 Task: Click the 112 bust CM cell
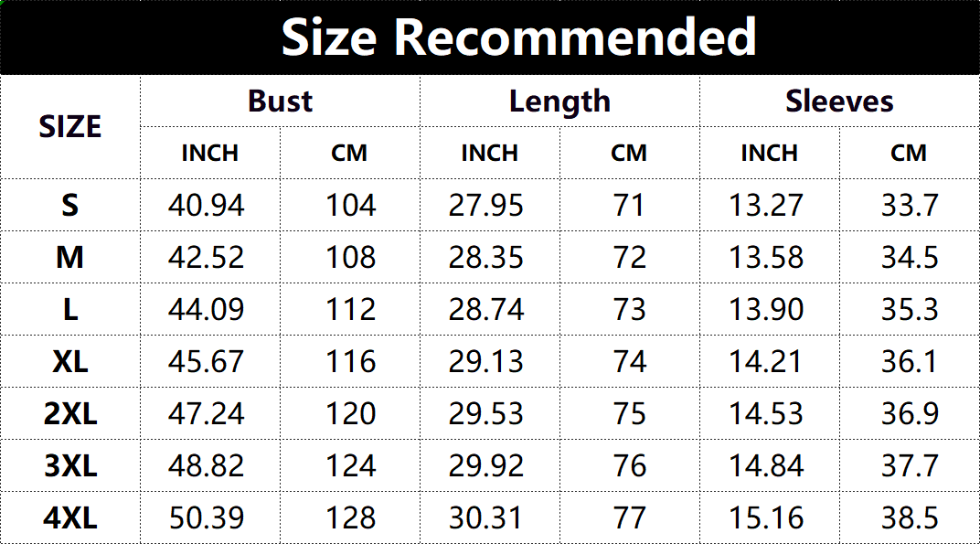(350, 310)
